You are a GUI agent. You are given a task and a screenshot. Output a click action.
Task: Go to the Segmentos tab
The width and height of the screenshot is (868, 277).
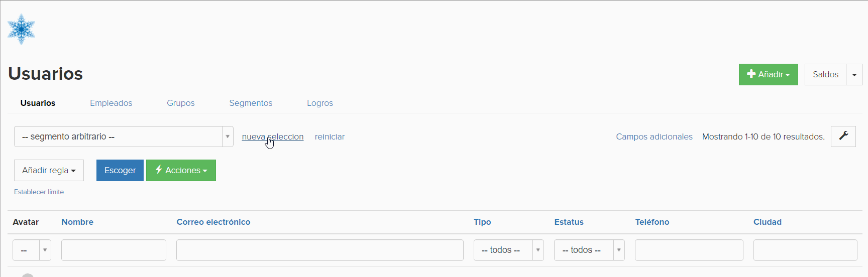click(x=251, y=103)
